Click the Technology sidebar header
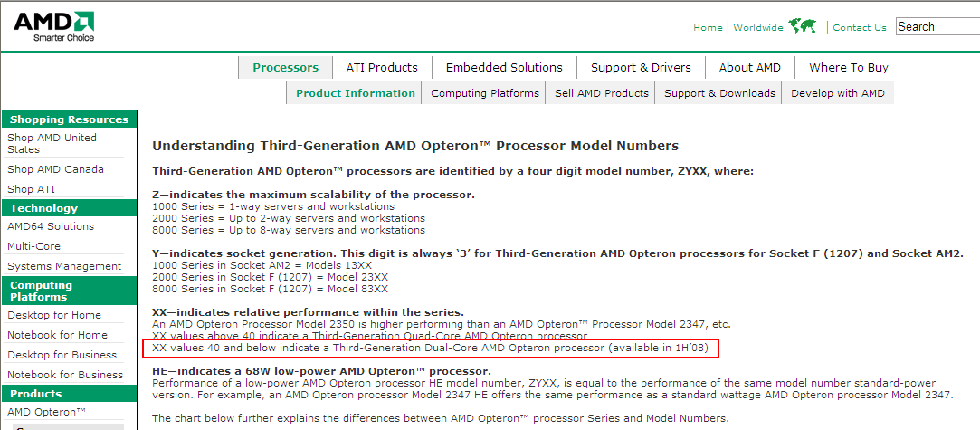The image size is (980, 430). click(69, 208)
